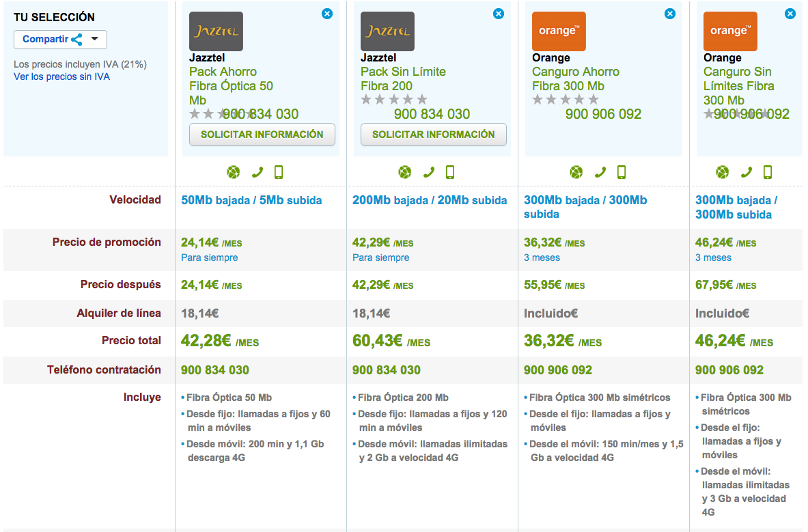Rate Jazztel Pack Sin Límite with stars
Image resolution: width=808 pixels, height=532 pixels.
click(x=394, y=100)
